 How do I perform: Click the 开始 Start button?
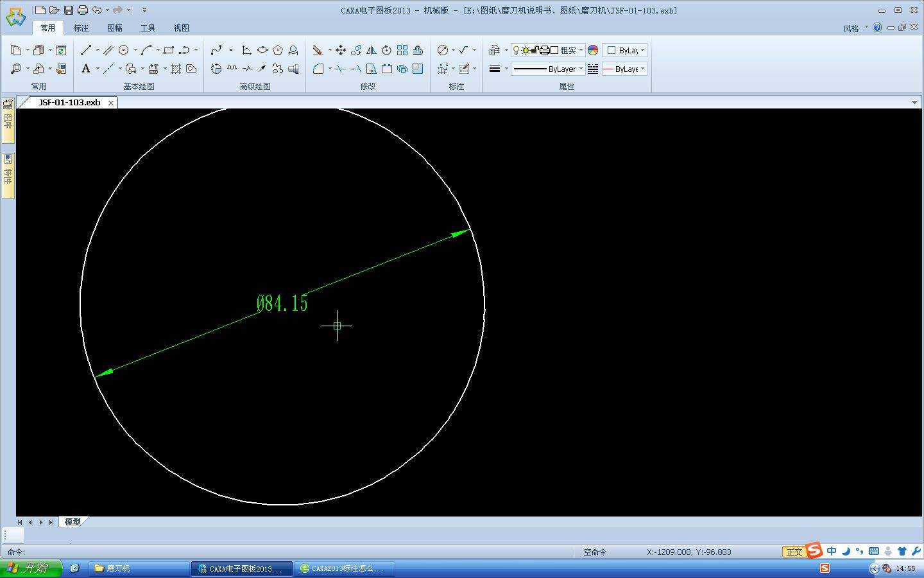click(x=30, y=568)
